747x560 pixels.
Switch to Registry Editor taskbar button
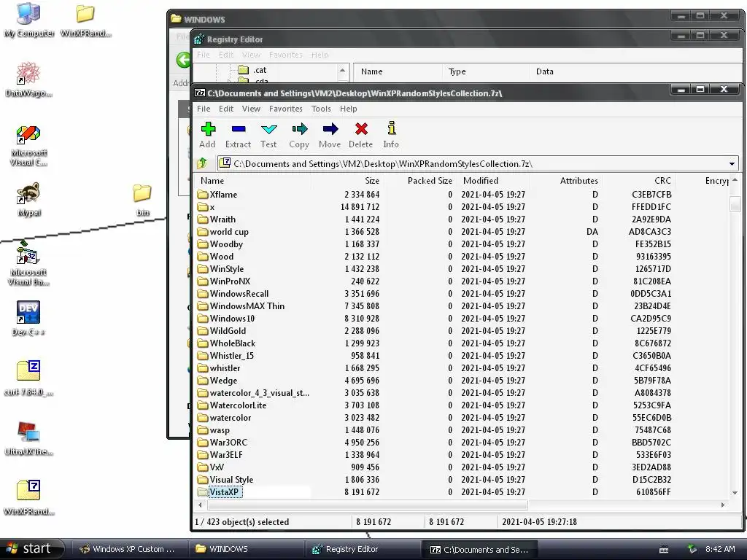363,549
